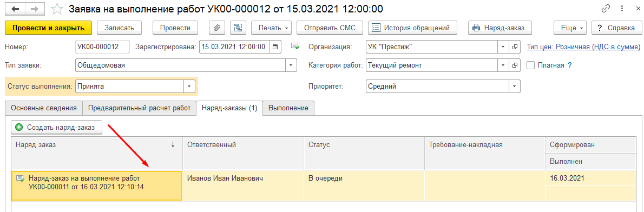Viewport: 644px width, 212px height.
Task: Click Создать наряд-заказ button
Action: (56, 128)
